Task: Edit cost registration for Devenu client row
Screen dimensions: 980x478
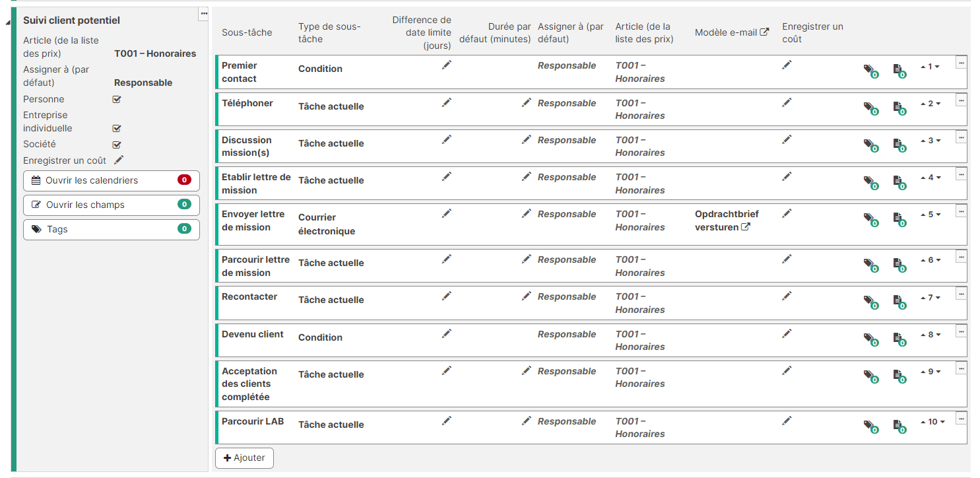Action: [787, 333]
